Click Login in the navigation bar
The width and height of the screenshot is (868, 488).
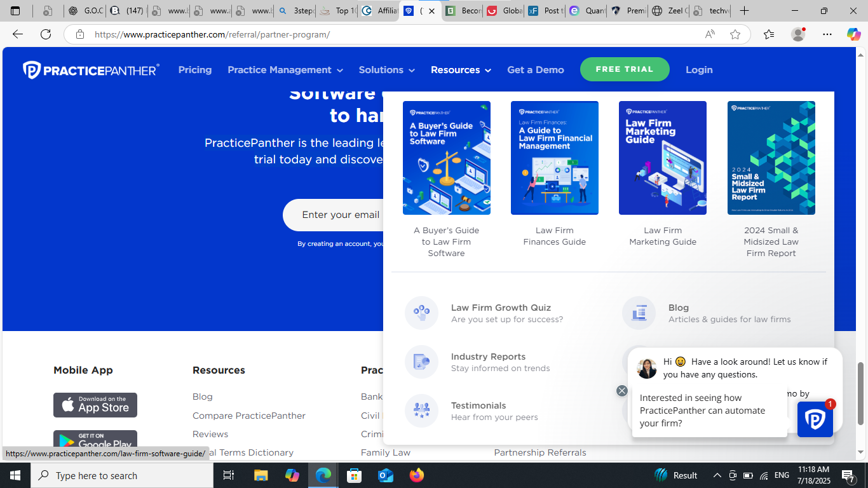coord(699,70)
